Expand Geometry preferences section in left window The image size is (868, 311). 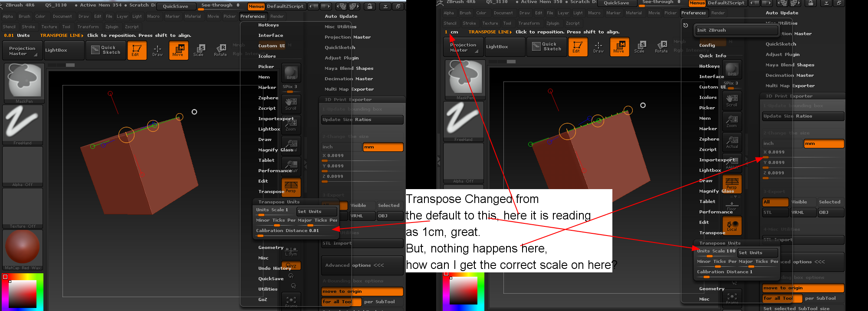271,248
